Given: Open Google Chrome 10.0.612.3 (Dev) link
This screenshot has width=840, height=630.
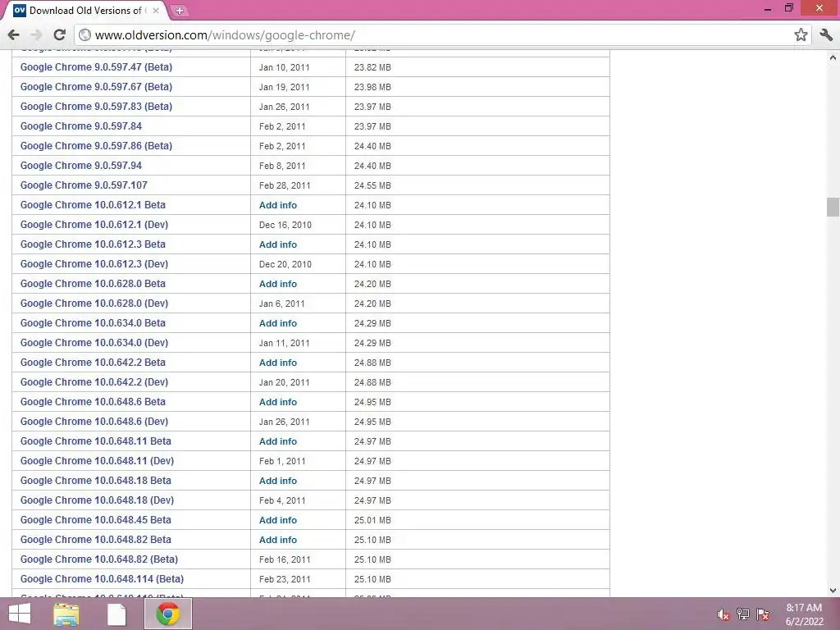Looking at the screenshot, I should click(94, 264).
